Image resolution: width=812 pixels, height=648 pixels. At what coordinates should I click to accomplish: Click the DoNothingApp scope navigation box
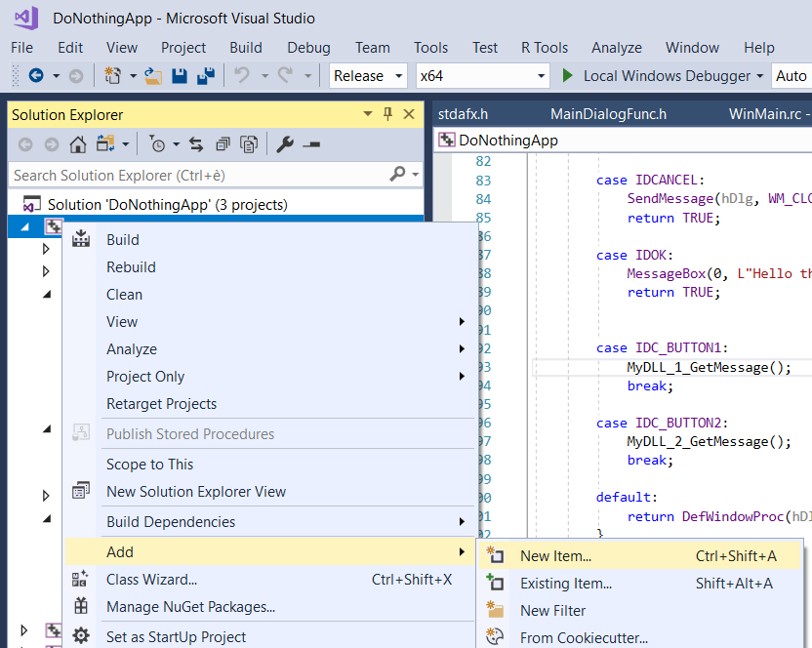coord(623,141)
